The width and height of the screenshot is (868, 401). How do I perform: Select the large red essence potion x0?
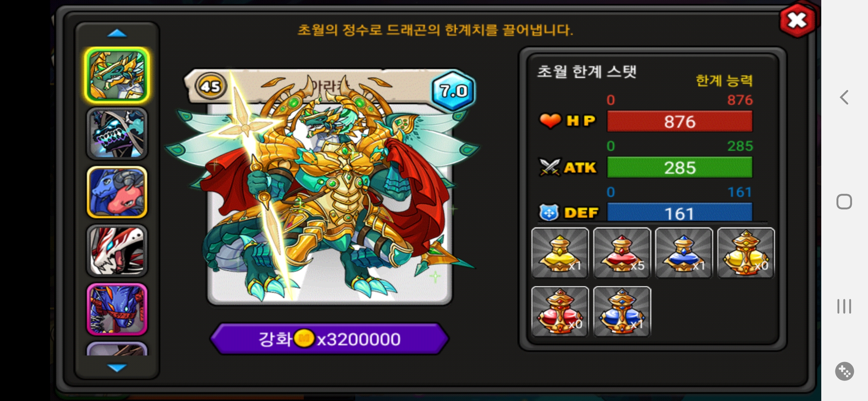[x=560, y=312]
